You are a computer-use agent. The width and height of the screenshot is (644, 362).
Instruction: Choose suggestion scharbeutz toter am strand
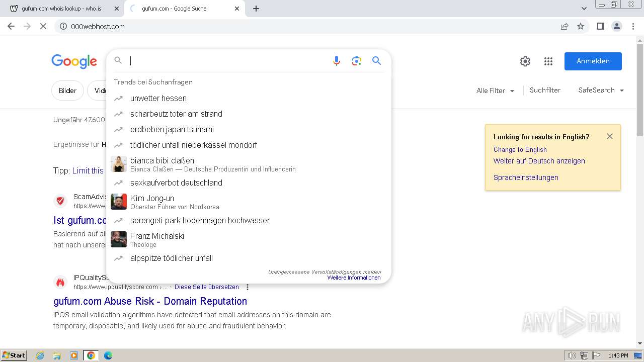pos(249,114)
